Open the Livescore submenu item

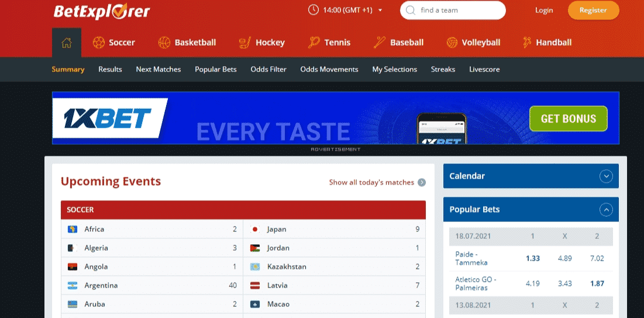coord(485,70)
